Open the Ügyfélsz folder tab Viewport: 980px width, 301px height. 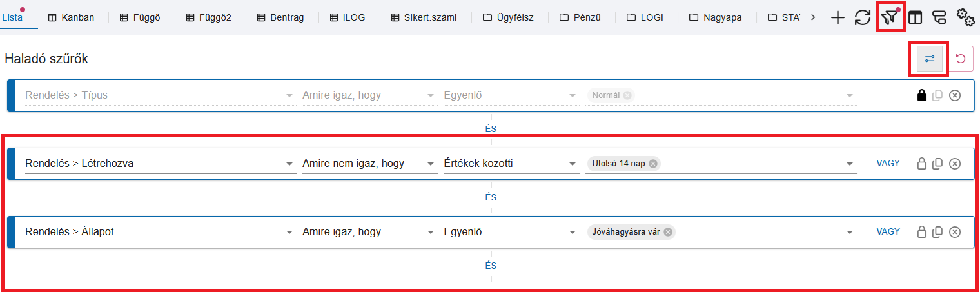point(508,17)
